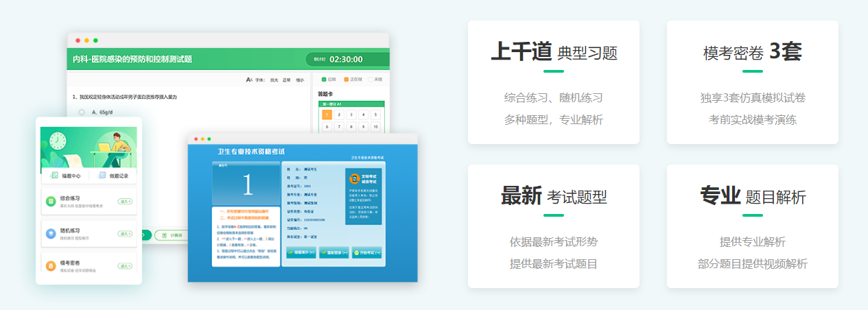Open the 错题中心 icon
Viewport: 868px width, 310px height.
coord(55,175)
